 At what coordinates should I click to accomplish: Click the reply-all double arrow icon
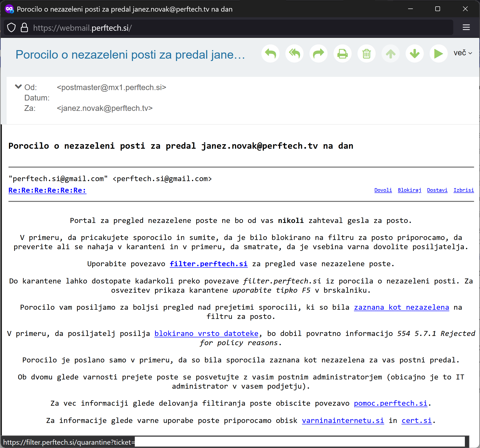click(294, 54)
